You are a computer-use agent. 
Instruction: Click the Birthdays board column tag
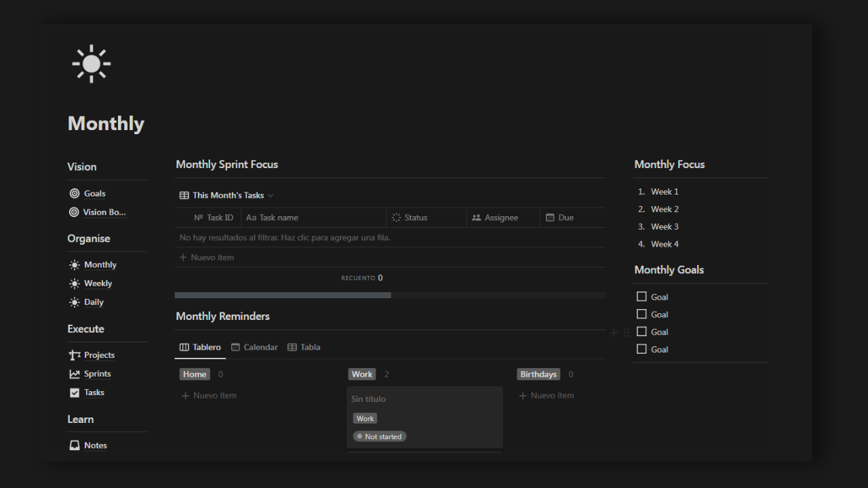(x=538, y=374)
